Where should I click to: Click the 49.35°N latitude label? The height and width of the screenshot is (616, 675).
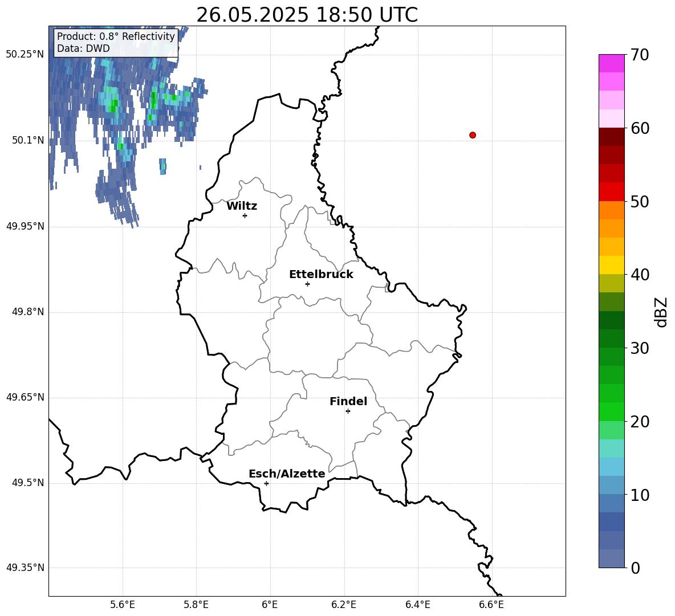point(25,568)
